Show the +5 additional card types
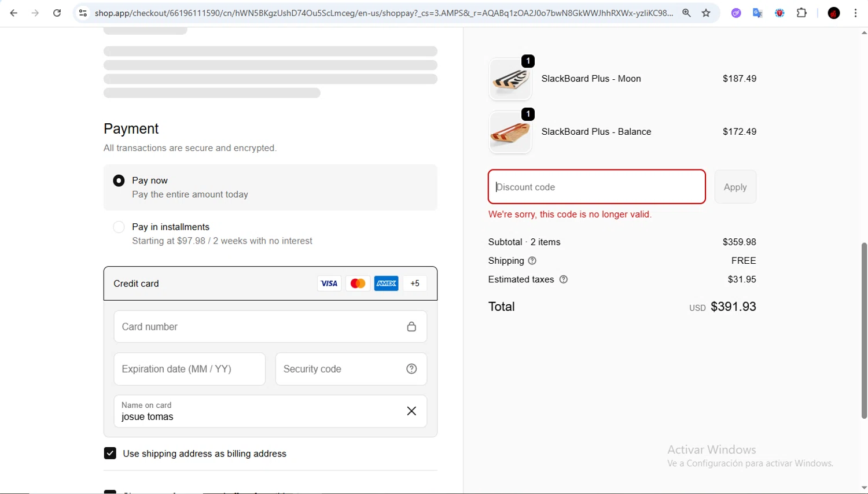This screenshot has width=868, height=494. (415, 283)
